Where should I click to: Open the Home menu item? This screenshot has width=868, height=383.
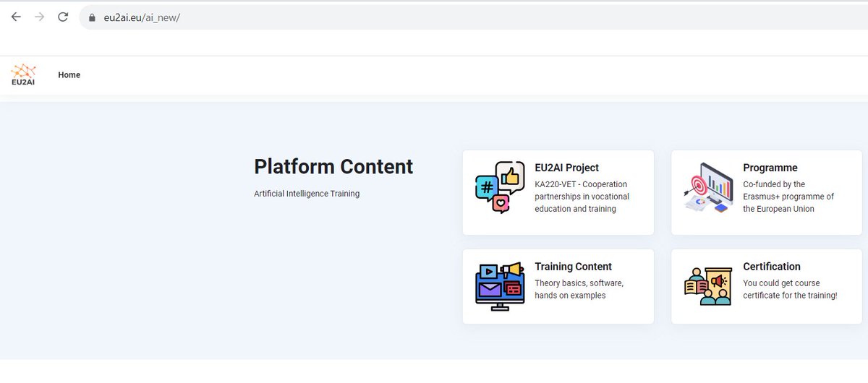[x=69, y=75]
